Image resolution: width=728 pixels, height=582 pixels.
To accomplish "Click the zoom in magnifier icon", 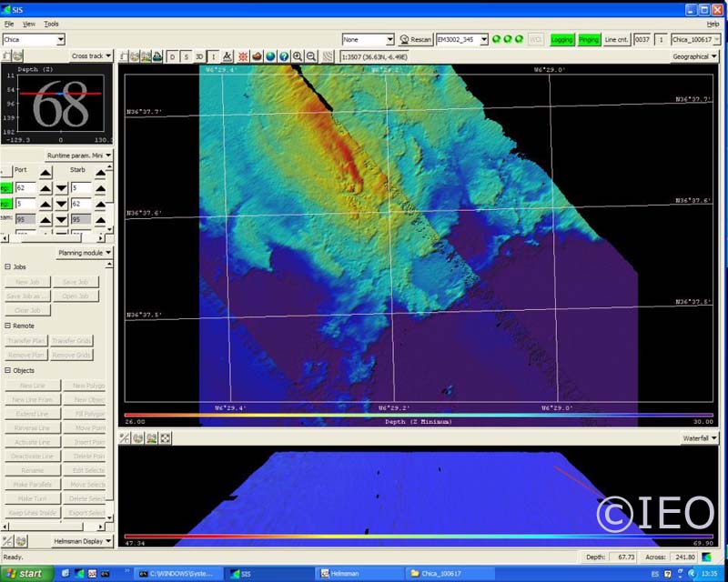I will (298, 56).
